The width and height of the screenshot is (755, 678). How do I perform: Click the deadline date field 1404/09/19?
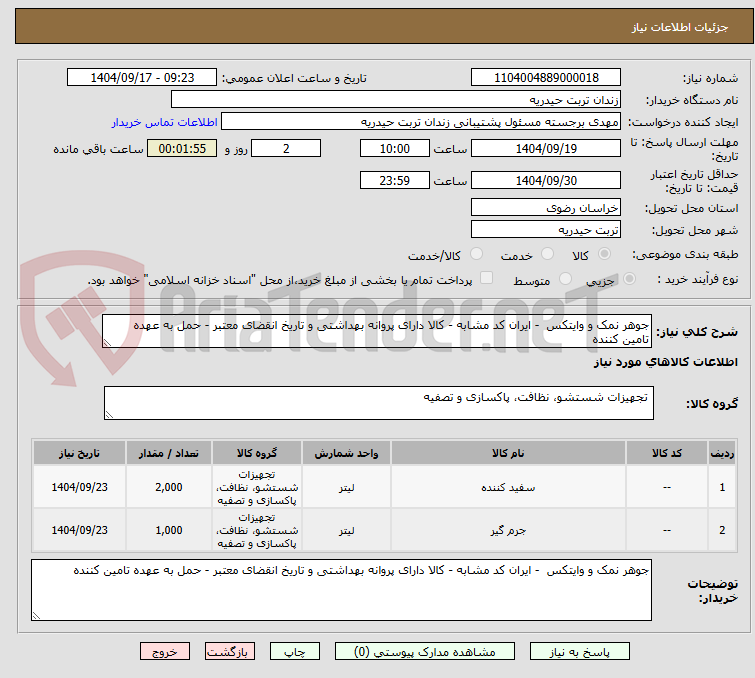[x=546, y=148]
